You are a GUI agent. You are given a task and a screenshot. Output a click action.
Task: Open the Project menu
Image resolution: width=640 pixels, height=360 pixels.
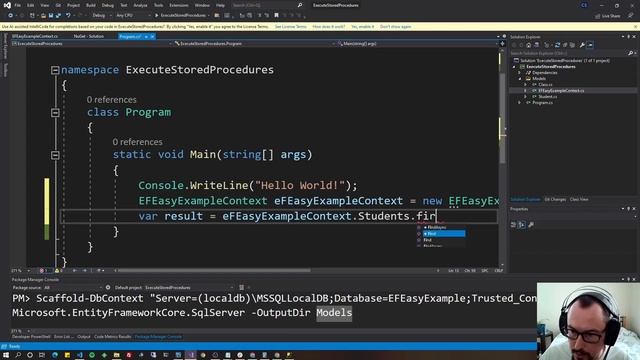(73, 5)
